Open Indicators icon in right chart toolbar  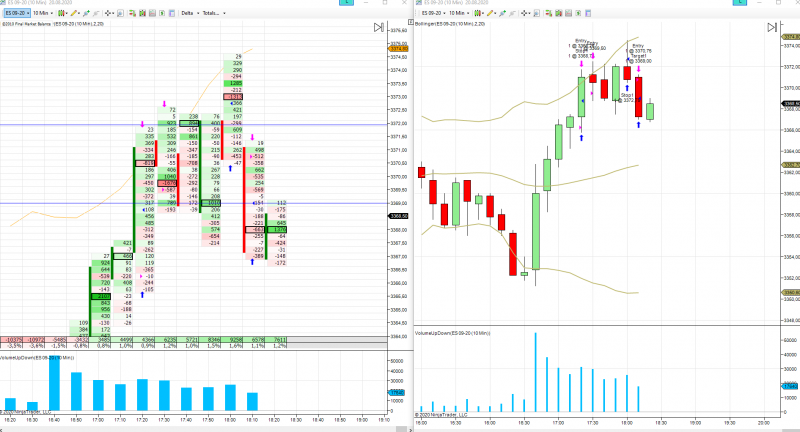coord(568,13)
